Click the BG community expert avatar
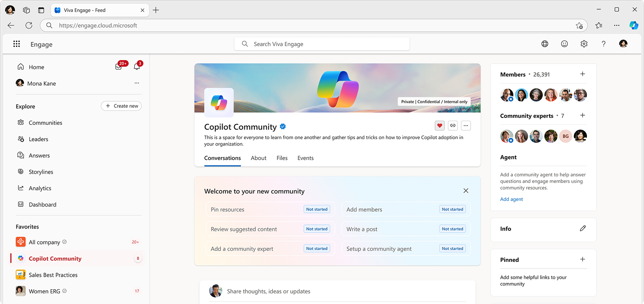 (x=565, y=136)
